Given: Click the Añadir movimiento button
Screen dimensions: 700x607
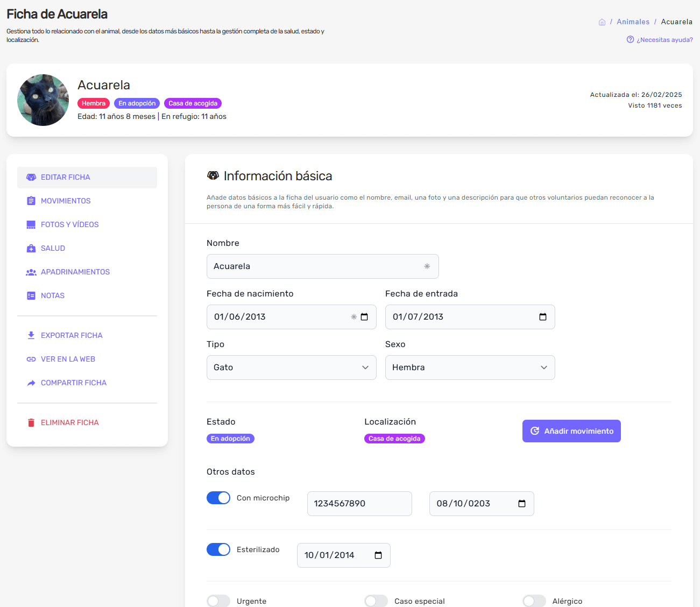Looking at the screenshot, I should tap(571, 431).
